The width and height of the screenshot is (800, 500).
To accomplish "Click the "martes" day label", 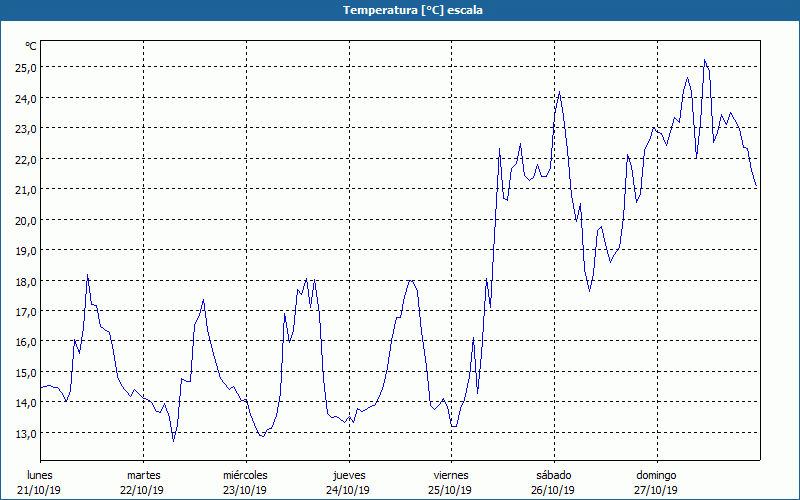I will (143, 475).
